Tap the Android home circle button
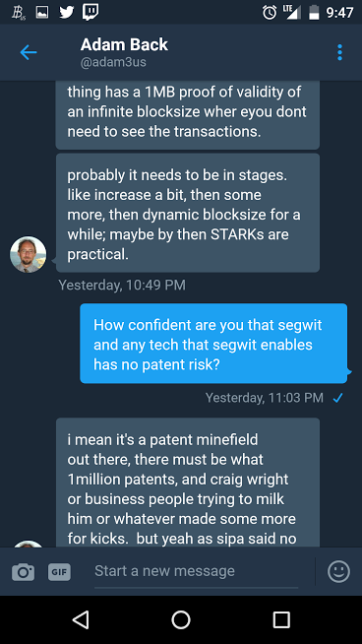The image size is (362, 644). tap(181, 619)
